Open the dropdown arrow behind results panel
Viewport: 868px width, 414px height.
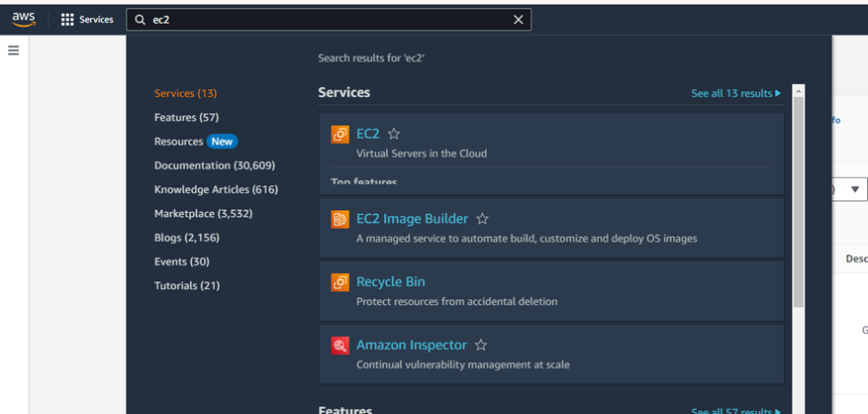tap(855, 189)
